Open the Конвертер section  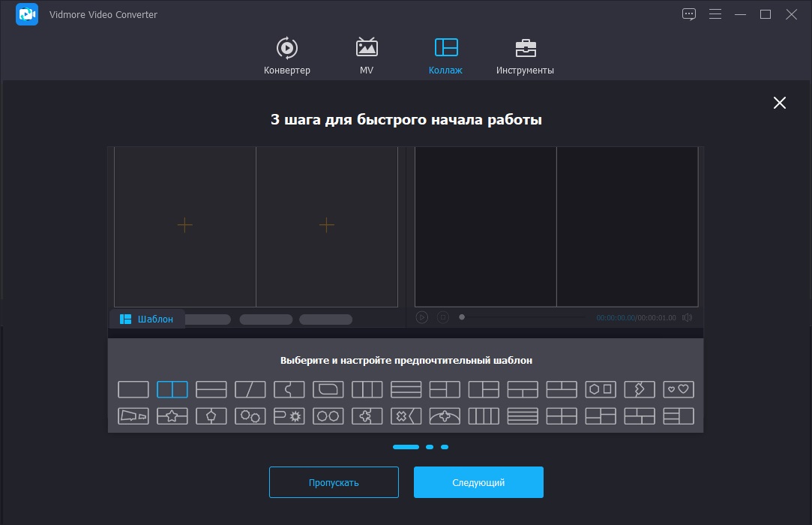287,54
